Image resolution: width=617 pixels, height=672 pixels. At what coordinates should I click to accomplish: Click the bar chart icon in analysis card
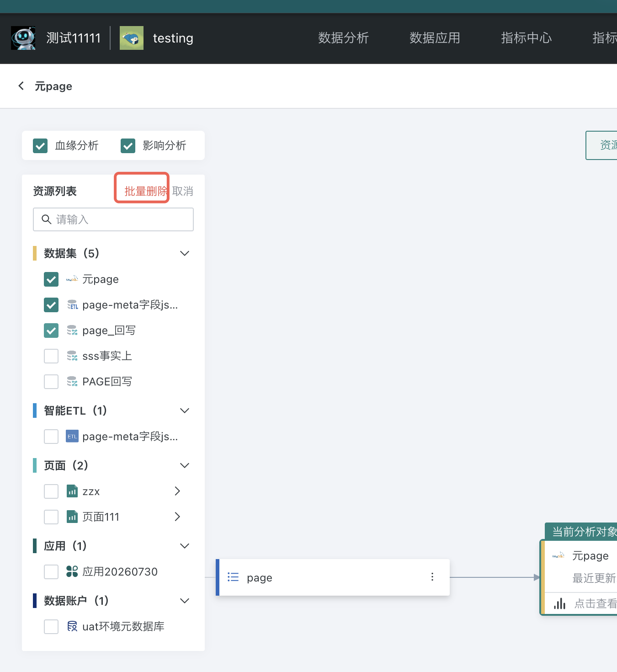point(560,603)
